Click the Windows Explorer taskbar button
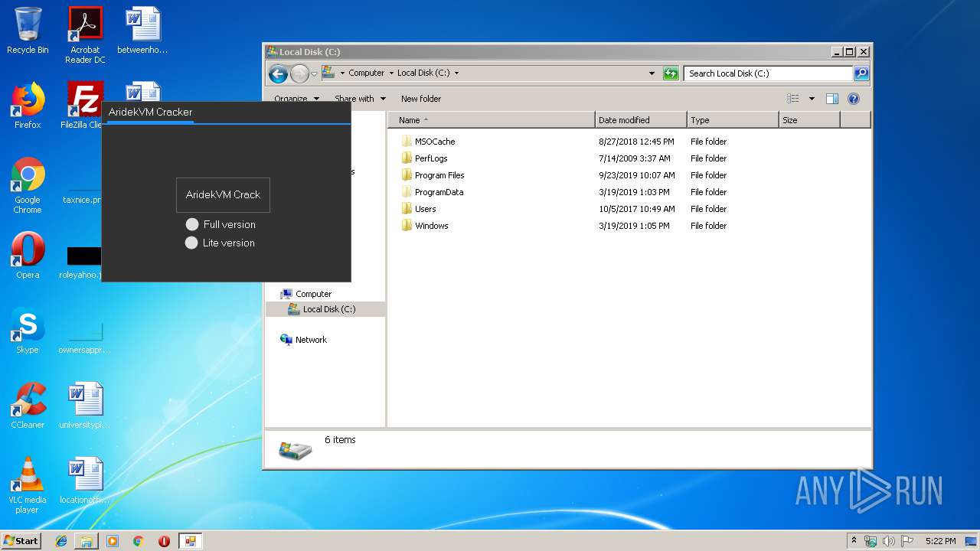 tap(87, 541)
